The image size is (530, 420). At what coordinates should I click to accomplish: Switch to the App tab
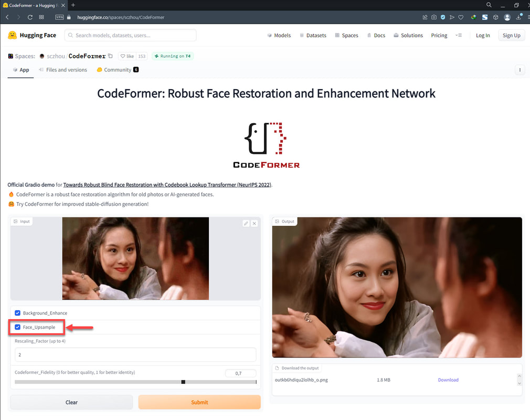tap(20, 70)
